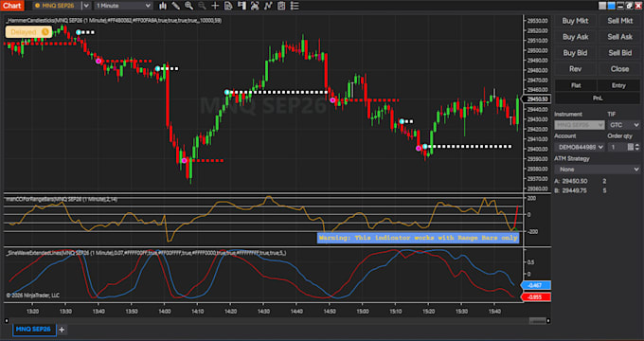Click the ask price A: 29450.50

click(571, 181)
